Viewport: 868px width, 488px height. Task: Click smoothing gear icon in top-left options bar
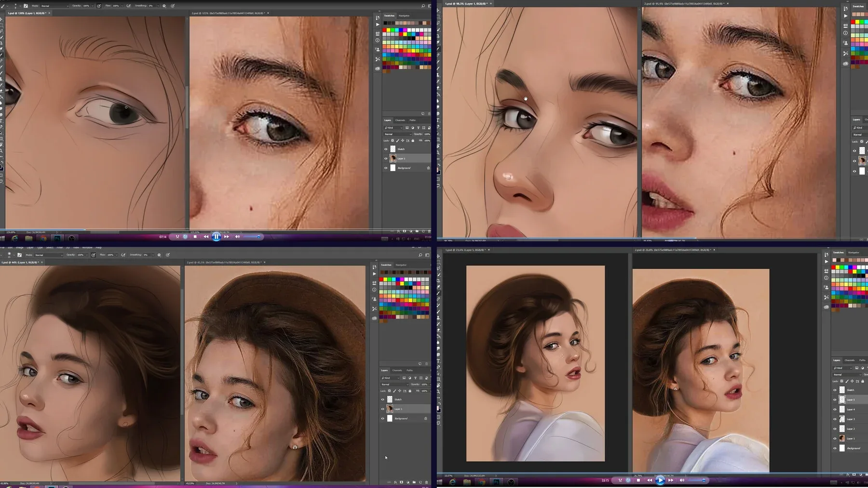[164, 6]
